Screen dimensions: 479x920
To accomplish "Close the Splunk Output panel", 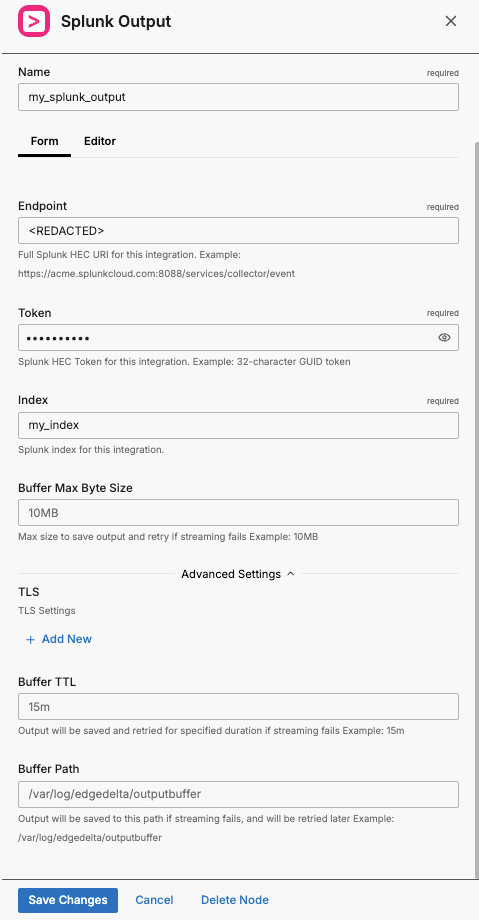I will pyautogui.click(x=451, y=21).
